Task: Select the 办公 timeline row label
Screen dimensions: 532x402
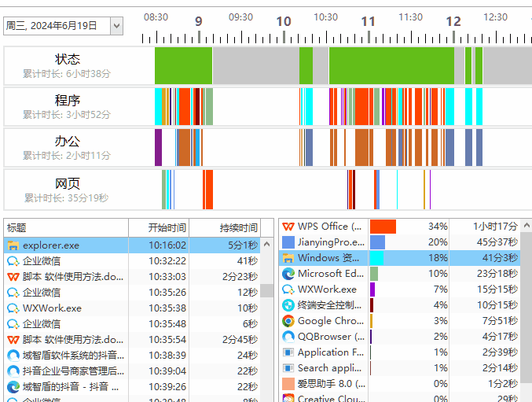Action: pyautogui.click(x=67, y=142)
